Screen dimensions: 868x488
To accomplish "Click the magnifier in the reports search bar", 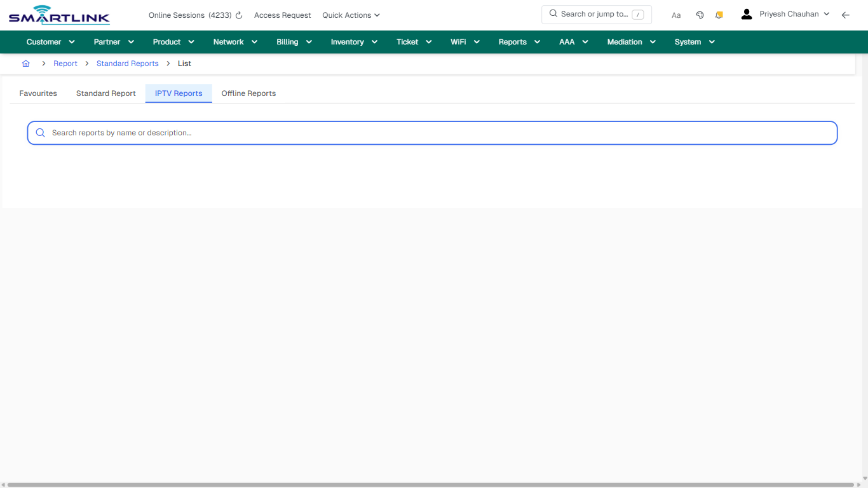I will pos(40,133).
